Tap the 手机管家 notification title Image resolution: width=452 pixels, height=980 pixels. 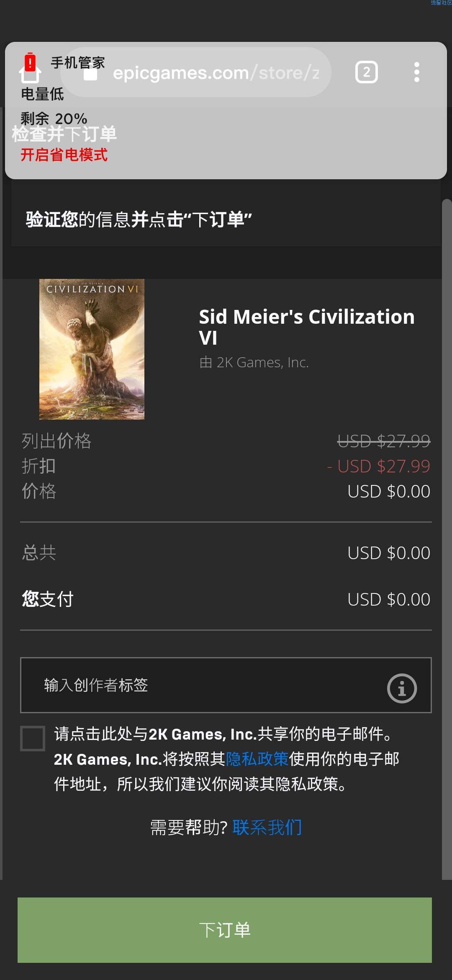tap(78, 63)
